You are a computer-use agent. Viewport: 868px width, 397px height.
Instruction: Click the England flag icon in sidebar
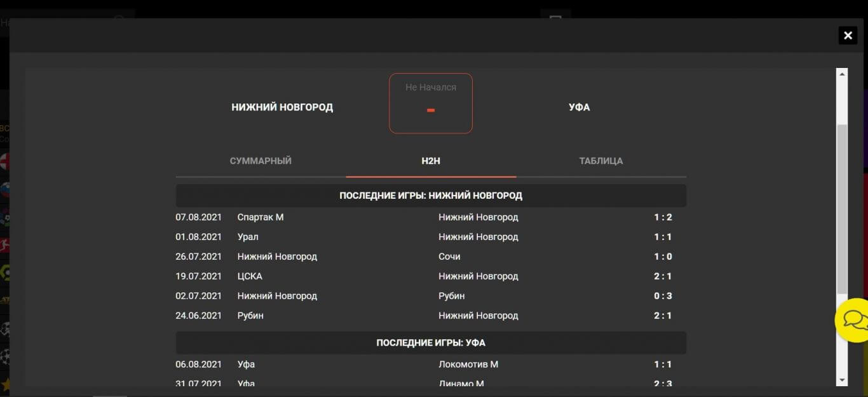(4, 159)
